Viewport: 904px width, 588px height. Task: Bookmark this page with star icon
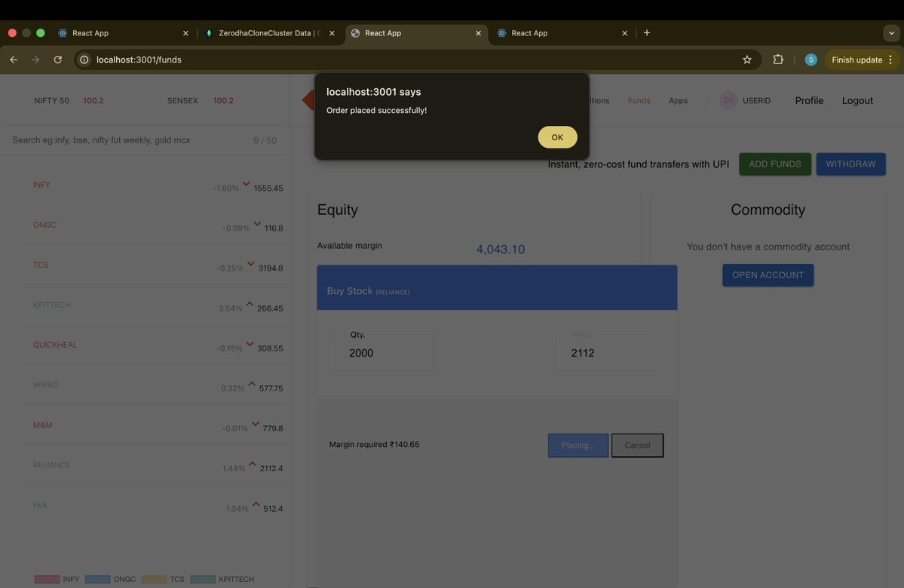pyautogui.click(x=747, y=60)
